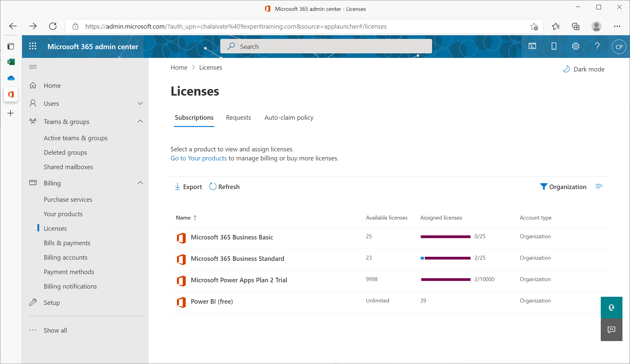Click the Power Apps Plan 2 usage bar

(446, 280)
